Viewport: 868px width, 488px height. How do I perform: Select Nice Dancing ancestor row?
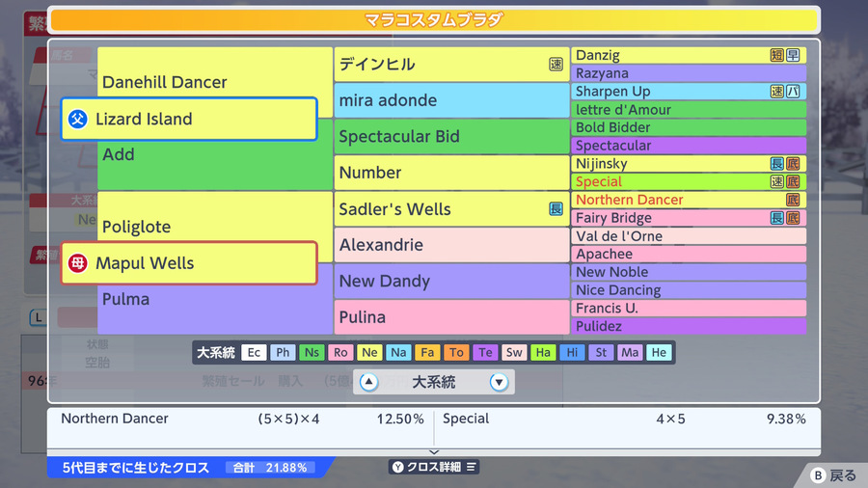click(689, 290)
